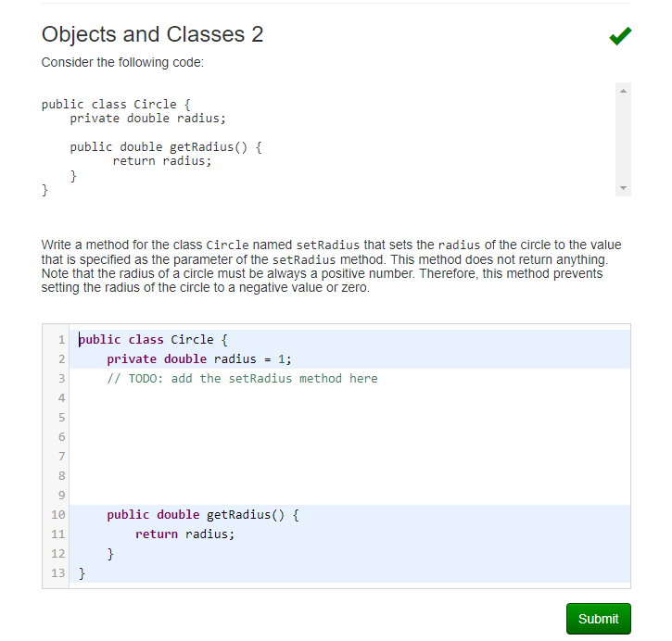Place cursor on empty editor line 6
The width and height of the screenshot is (672, 641).
point(349,437)
